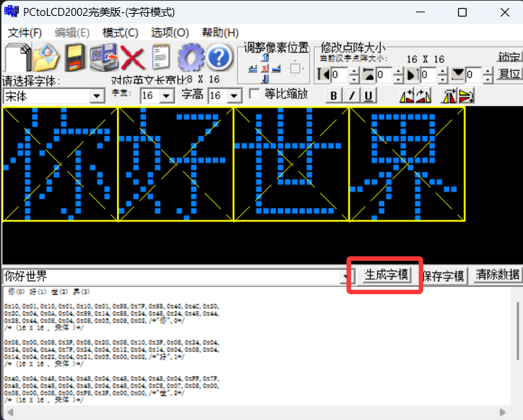
Task: Shift pixels down with the down arrow
Action: [x=265, y=79]
